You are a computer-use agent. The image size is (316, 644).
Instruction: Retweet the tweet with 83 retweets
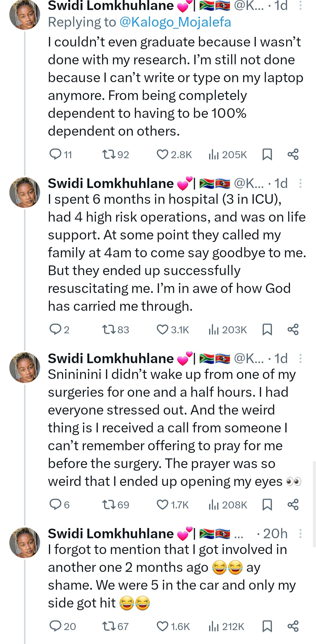pyautogui.click(x=109, y=329)
